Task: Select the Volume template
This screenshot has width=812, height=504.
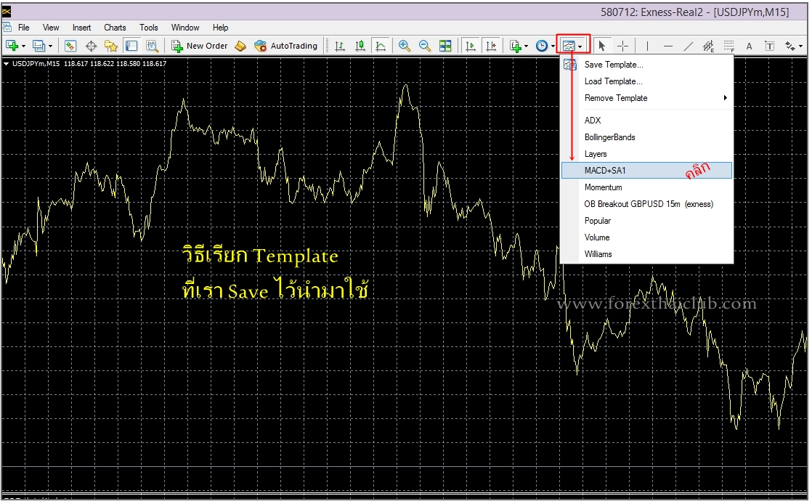Action: [x=647, y=237]
